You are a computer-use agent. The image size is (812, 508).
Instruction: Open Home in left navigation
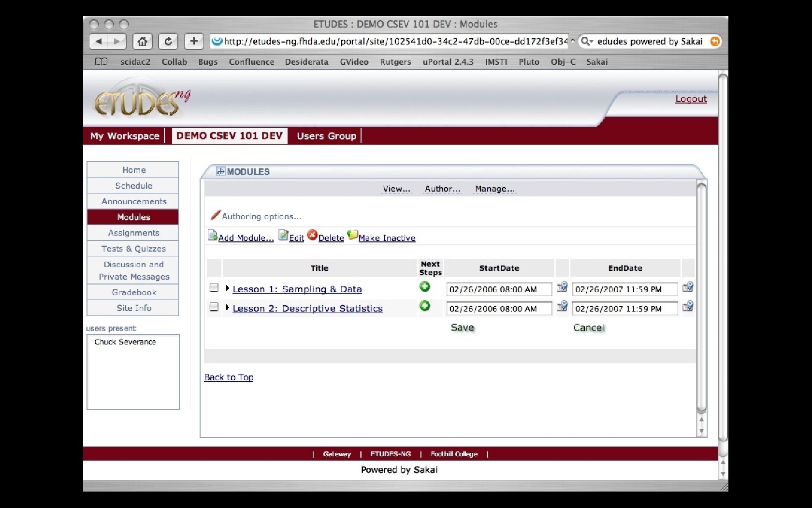[x=133, y=170]
